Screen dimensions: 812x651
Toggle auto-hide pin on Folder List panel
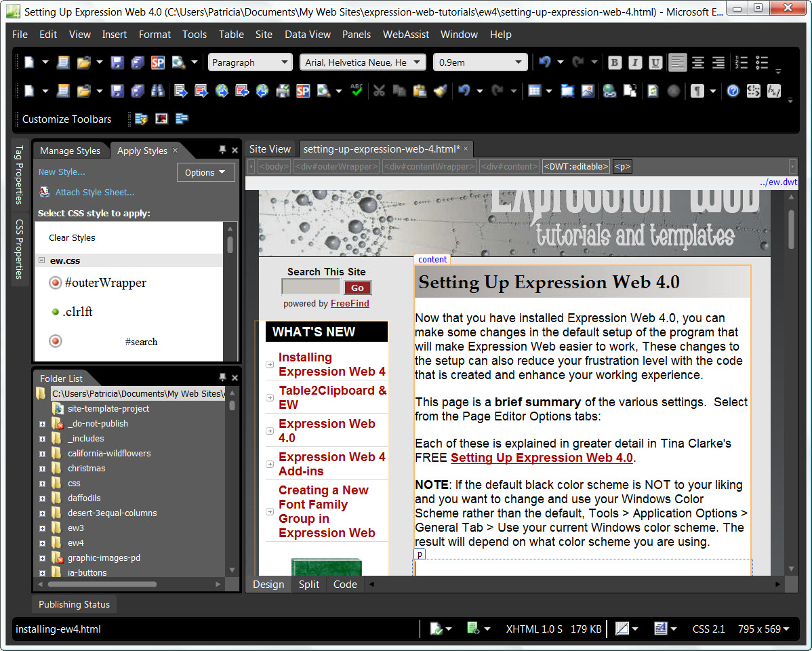[222, 377]
